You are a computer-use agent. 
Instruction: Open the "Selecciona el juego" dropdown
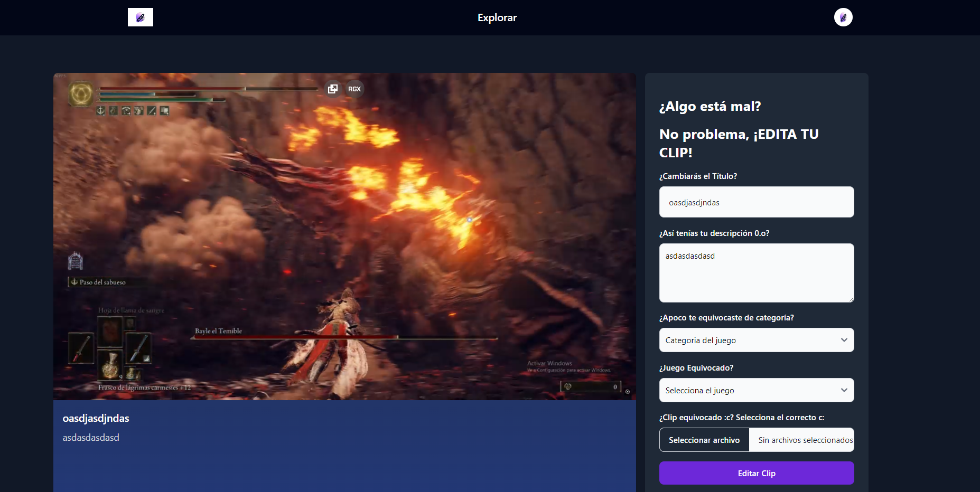(756, 390)
